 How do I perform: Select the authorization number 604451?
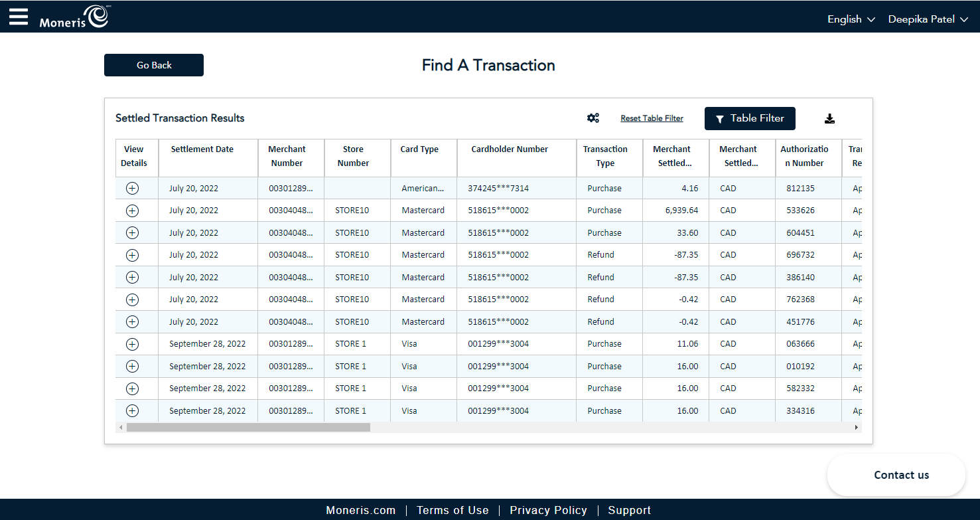800,233
